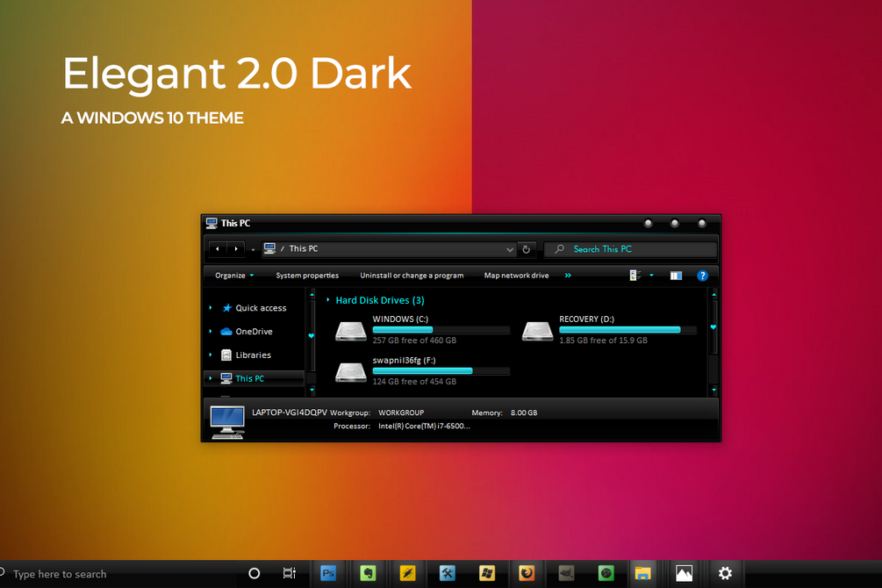Viewport: 882px width, 588px height.
Task: Select Libraries in navigation pane
Action: click(x=253, y=355)
